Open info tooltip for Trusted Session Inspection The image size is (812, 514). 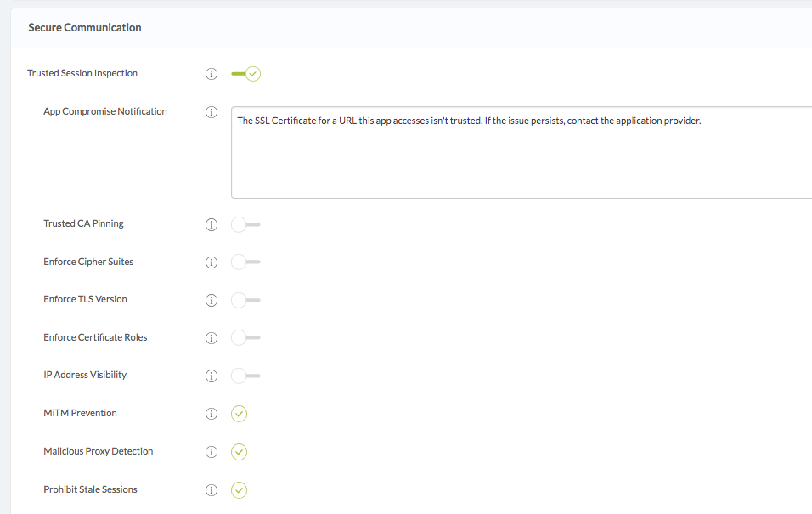point(211,74)
